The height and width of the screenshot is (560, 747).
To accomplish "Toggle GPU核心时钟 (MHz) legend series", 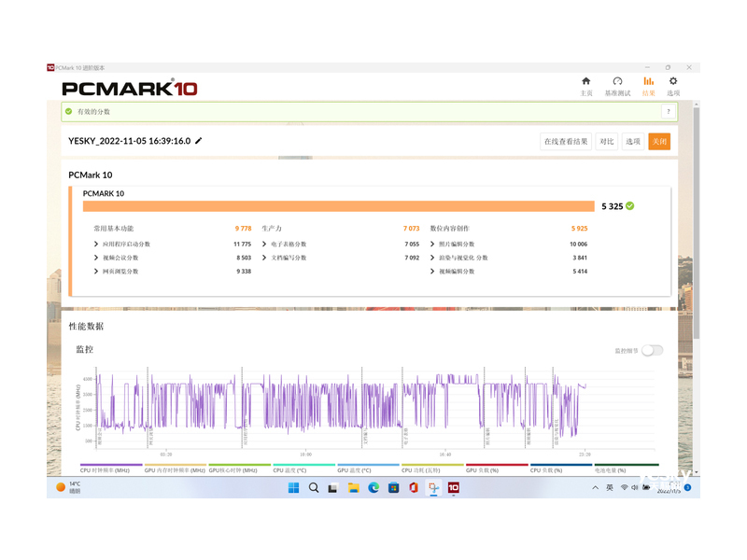I will coord(239,469).
